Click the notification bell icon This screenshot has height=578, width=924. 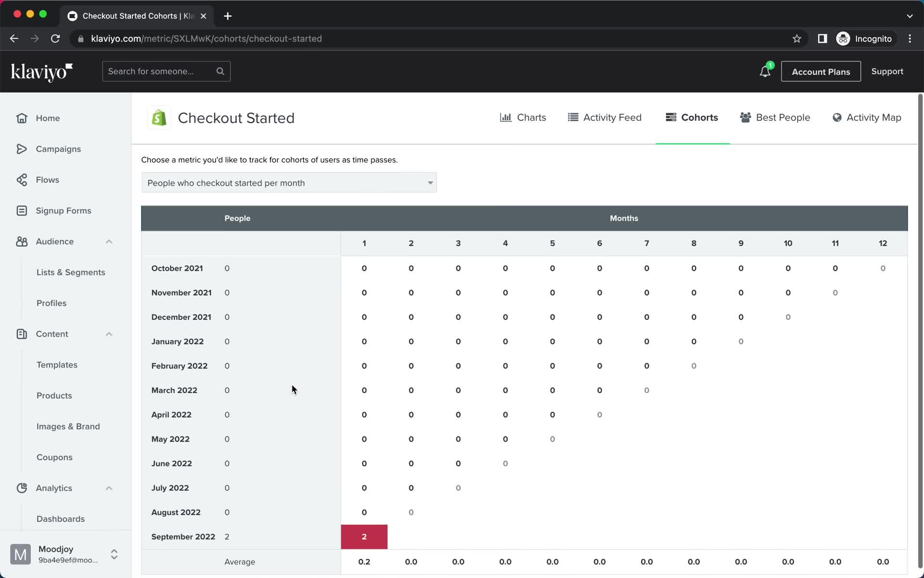coord(764,71)
